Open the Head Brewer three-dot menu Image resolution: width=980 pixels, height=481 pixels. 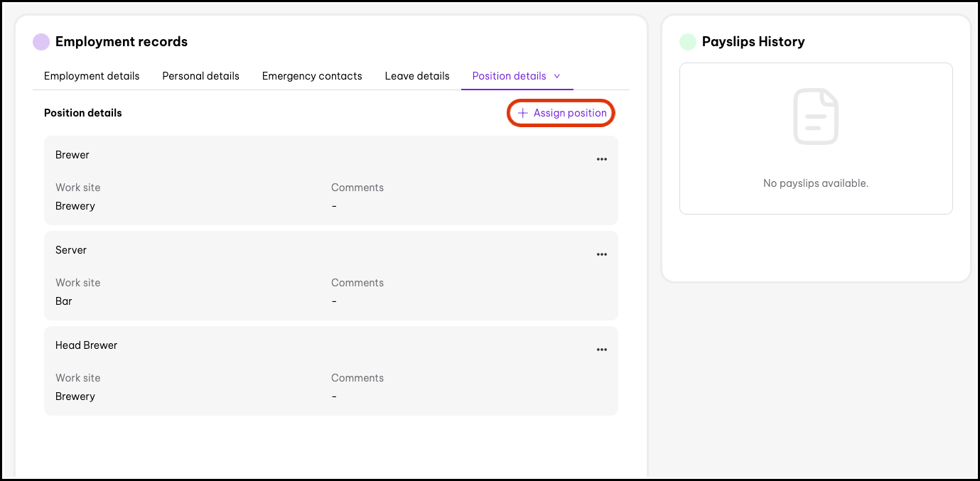[602, 350]
